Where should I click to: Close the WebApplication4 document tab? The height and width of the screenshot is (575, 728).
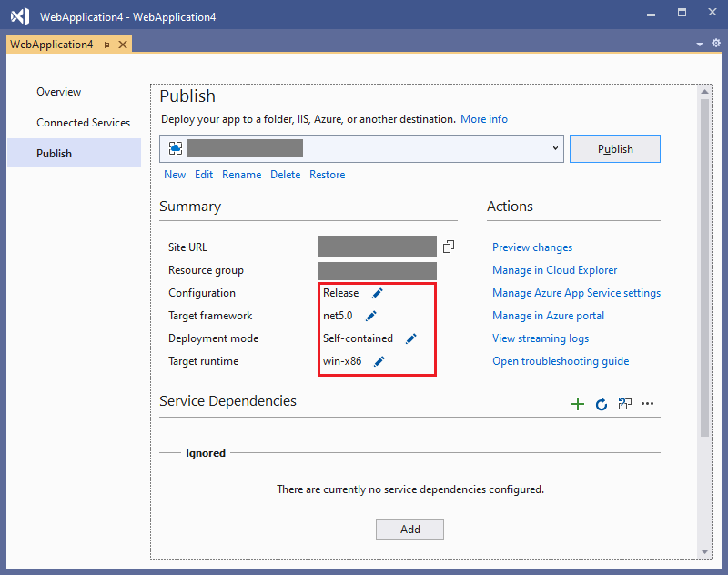(x=123, y=45)
